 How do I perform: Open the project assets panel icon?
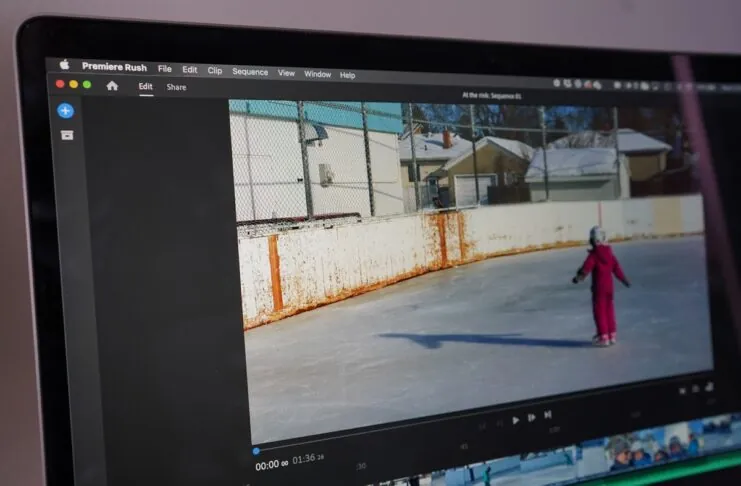pos(67,135)
